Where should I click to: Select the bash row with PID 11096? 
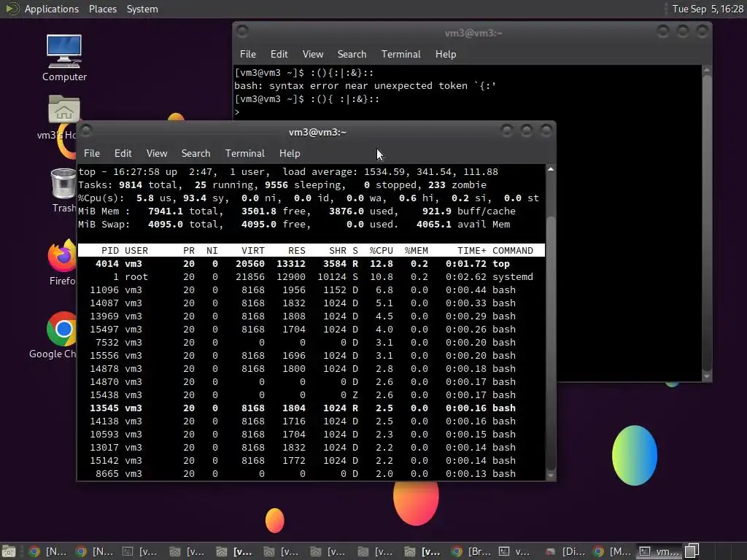coord(311,290)
